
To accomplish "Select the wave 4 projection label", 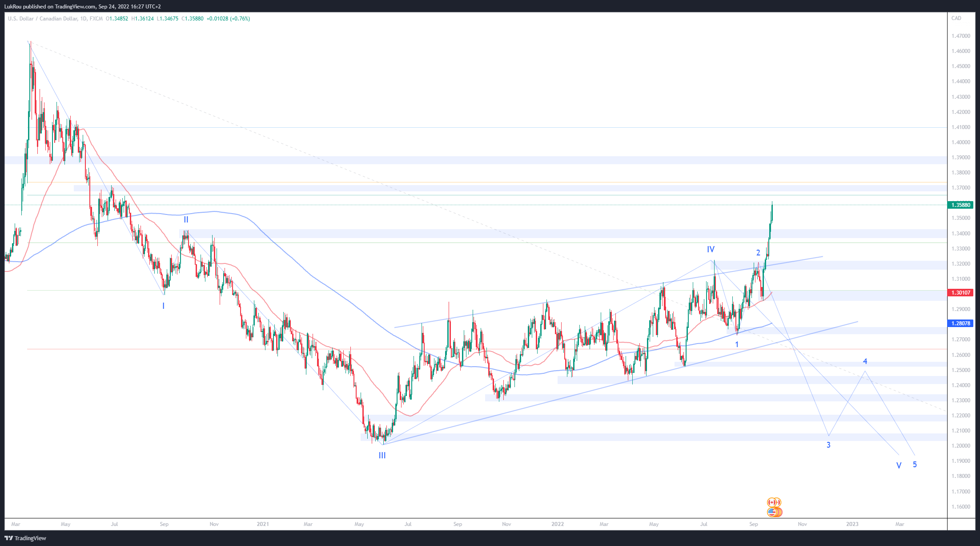I will (865, 361).
